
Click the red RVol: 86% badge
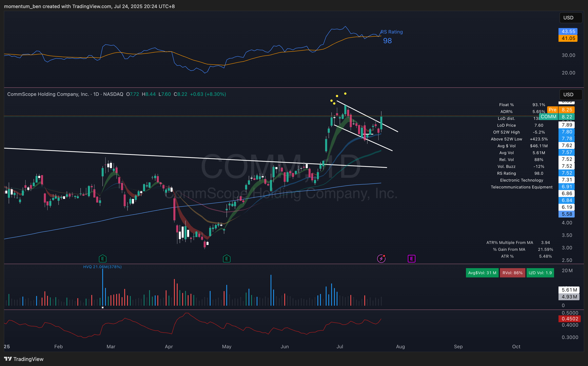(512, 273)
